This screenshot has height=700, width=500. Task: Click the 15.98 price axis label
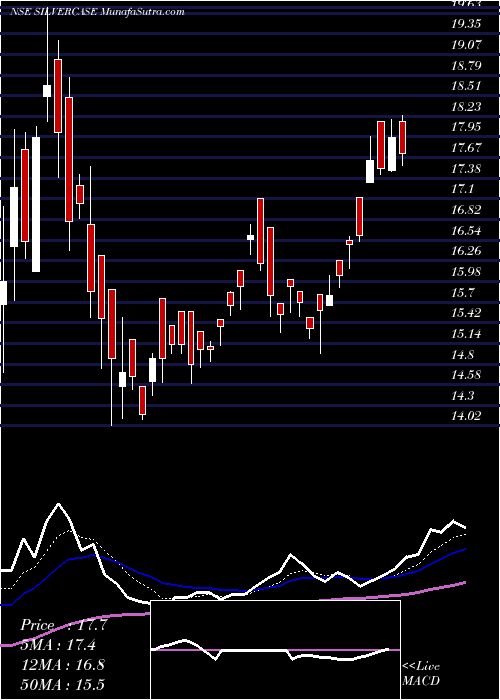point(466,272)
